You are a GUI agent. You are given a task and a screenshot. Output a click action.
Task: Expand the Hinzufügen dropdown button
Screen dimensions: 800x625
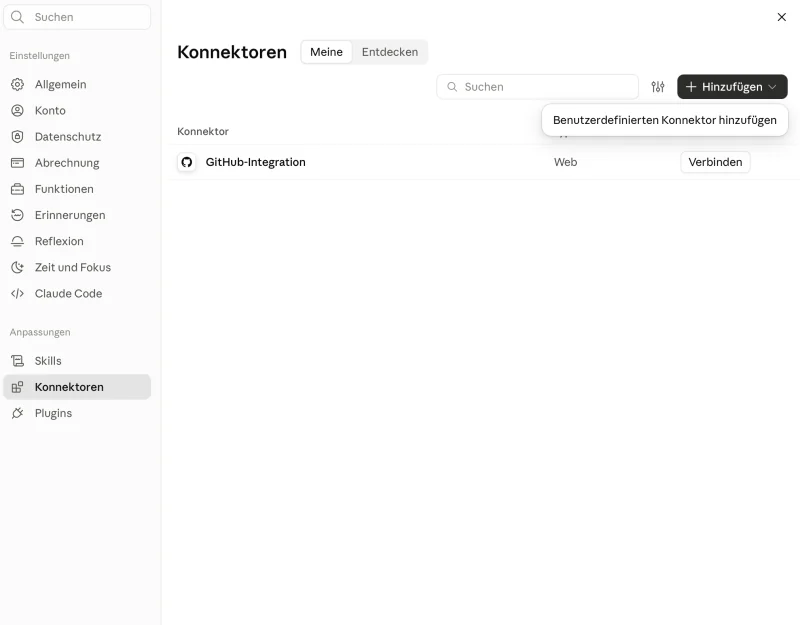(732, 87)
